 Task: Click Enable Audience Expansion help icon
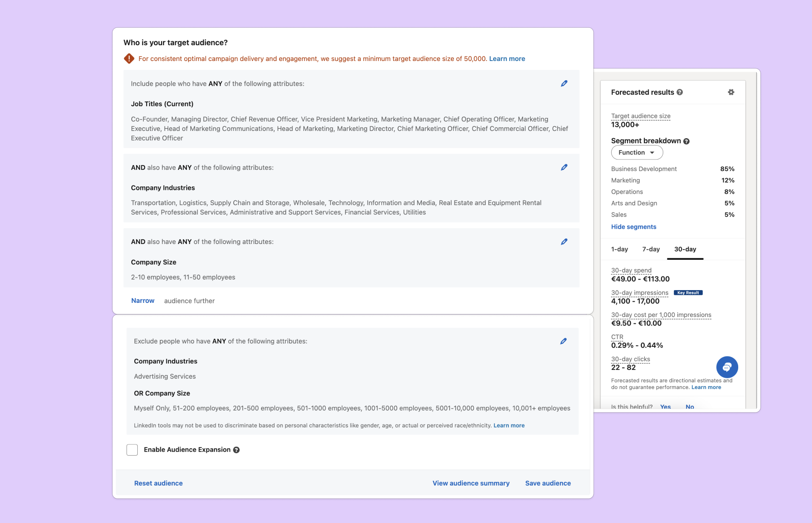click(x=236, y=450)
